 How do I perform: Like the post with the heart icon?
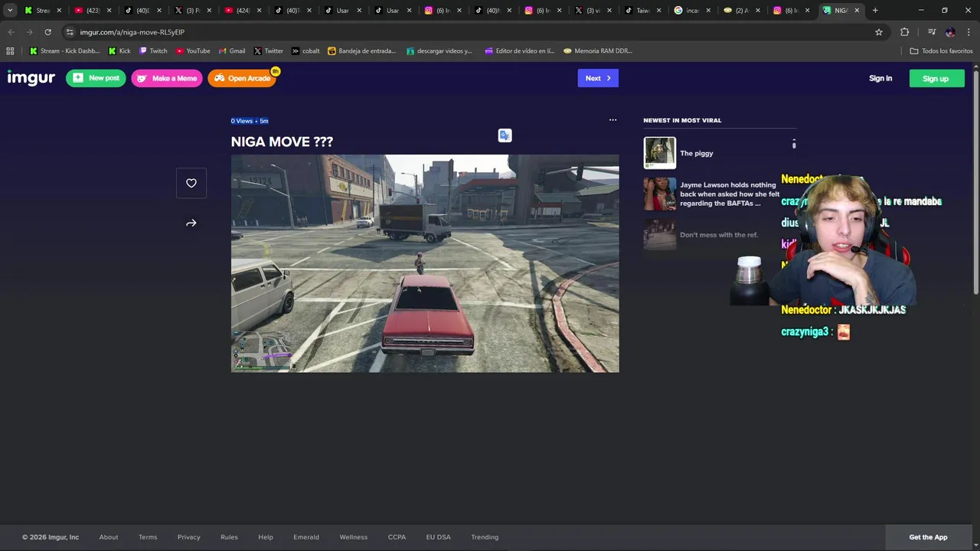coord(191,183)
